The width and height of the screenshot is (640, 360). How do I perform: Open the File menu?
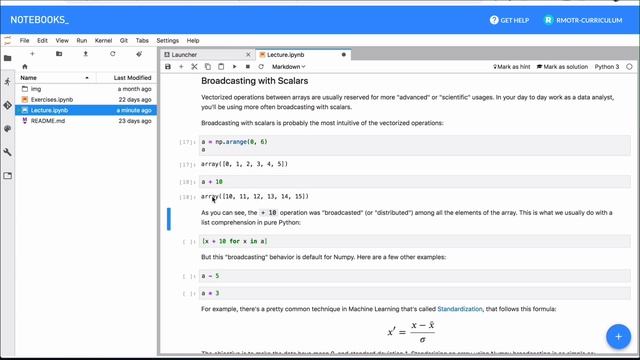24,40
